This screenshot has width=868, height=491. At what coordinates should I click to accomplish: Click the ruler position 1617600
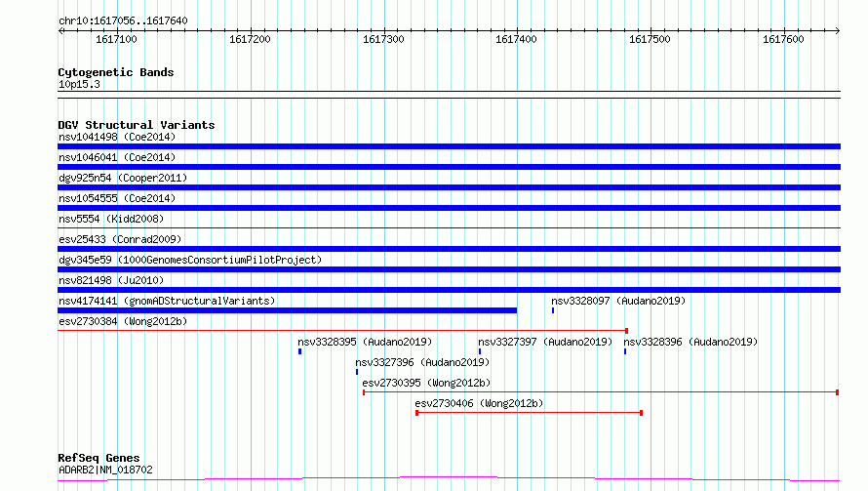[783, 39]
